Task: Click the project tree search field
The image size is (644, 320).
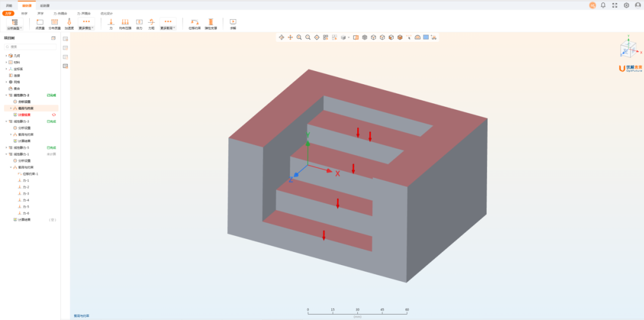Action: [30, 47]
